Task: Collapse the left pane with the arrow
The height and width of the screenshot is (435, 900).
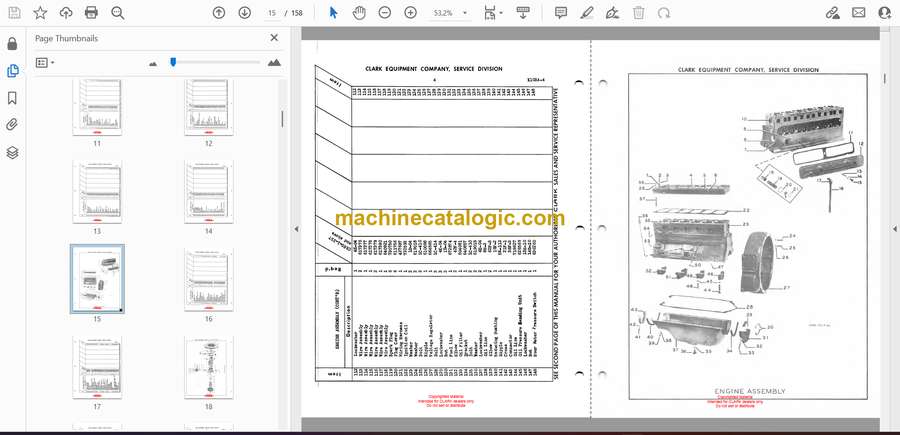Action: (x=296, y=229)
